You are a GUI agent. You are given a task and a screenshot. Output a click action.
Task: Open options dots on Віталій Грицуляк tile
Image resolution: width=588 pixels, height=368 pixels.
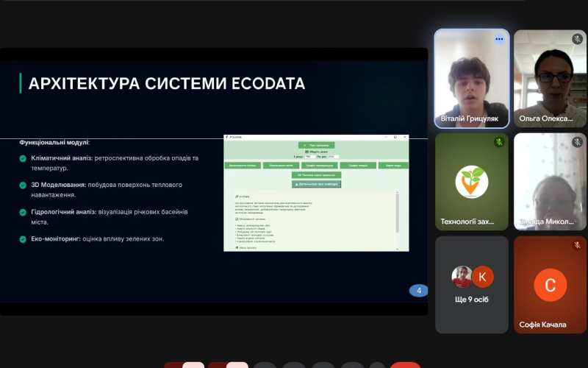pos(499,39)
